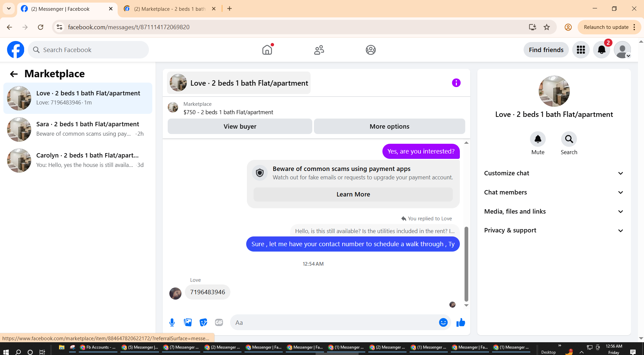
Task: Open Windows taskbar search
Action: click(x=18, y=352)
